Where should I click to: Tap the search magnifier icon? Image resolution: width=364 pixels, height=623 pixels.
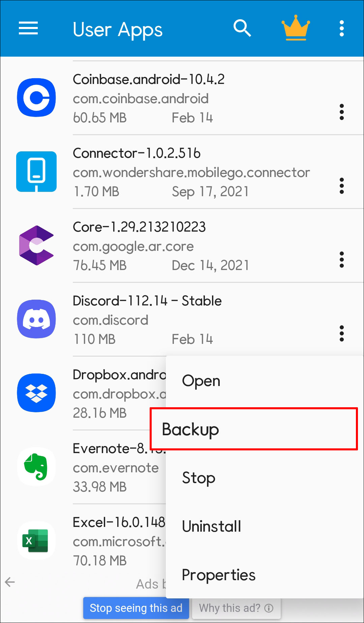pyautogui.click(x=242, y=28)
